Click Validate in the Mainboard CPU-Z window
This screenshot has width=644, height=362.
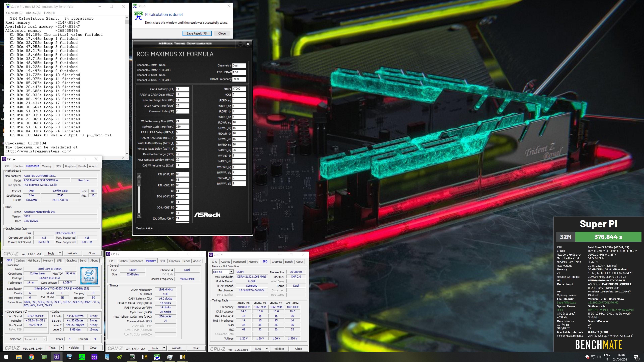(x=72, y=253)
